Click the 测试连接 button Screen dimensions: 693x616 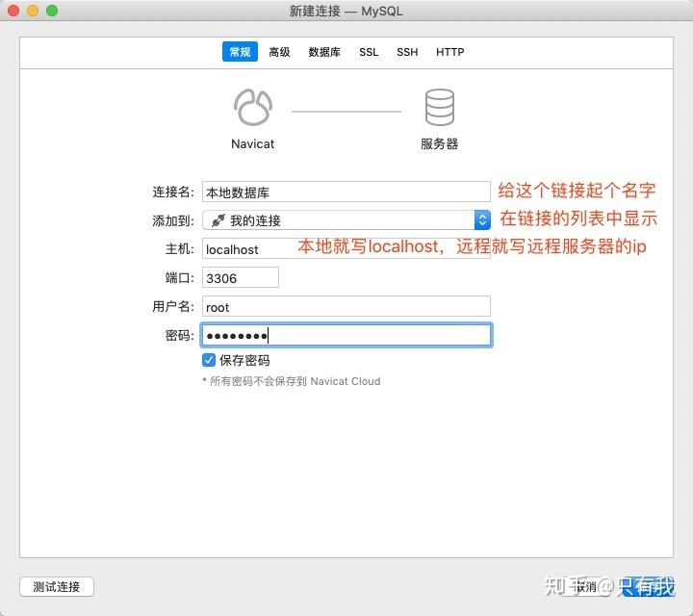(x=57, y=587)
